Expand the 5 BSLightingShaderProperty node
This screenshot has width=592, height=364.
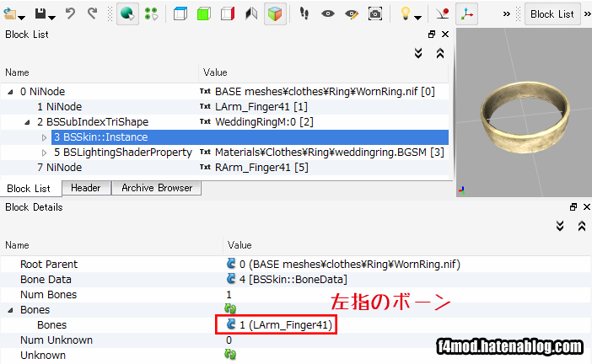pos(44,153)
